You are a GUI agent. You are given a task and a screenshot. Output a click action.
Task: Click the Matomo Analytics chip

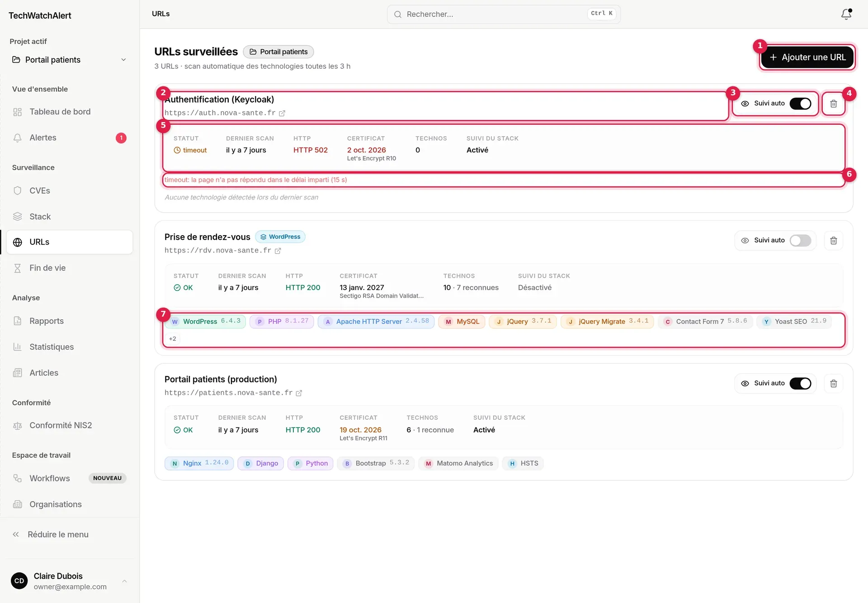coord(458,463)
